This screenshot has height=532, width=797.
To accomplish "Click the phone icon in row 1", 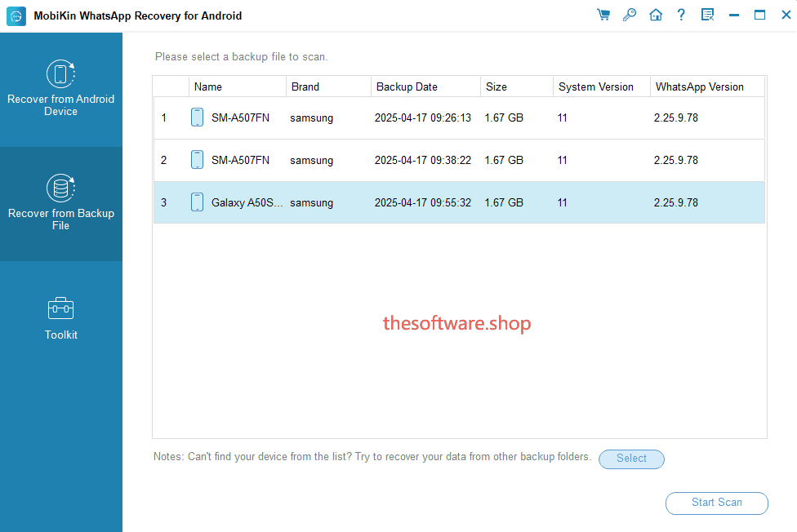I will [x=198, y=117].
